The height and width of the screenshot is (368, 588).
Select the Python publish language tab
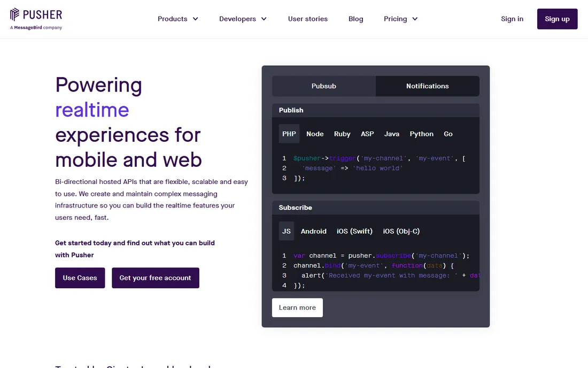(422, 134)
